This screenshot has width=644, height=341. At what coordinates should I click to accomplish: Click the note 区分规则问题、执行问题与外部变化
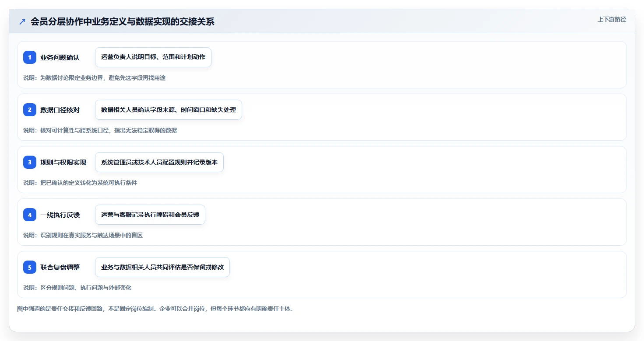[77, 288]
